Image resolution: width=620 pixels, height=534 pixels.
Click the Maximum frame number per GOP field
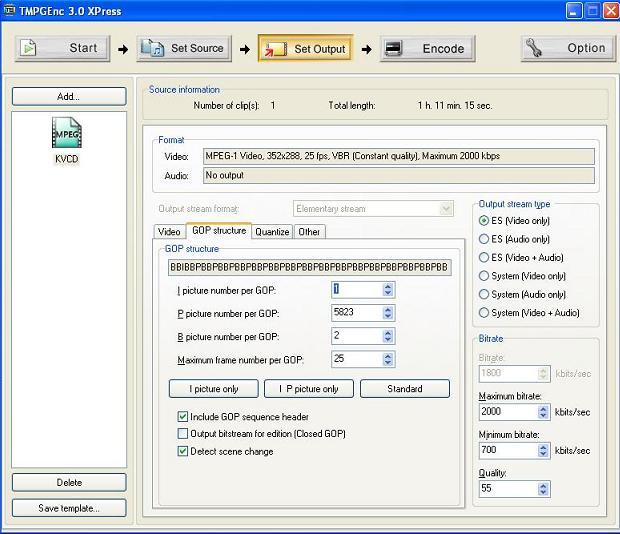[357, 359]
